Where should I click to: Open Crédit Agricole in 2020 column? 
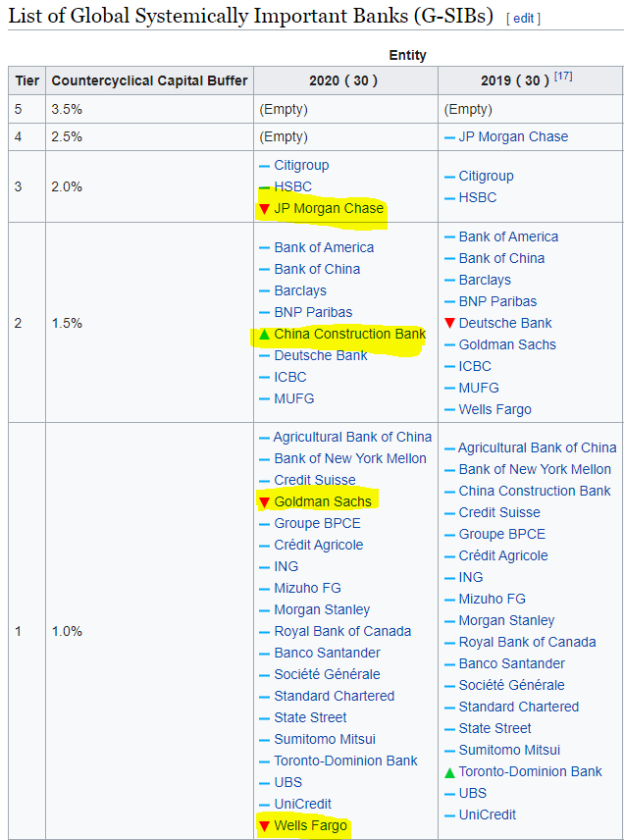(x=319, y=545)
